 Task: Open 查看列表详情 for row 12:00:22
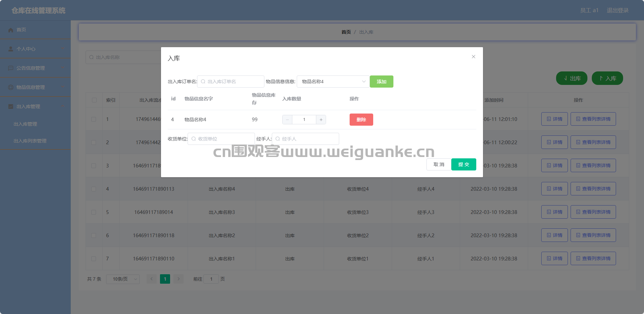coord(593,142)
